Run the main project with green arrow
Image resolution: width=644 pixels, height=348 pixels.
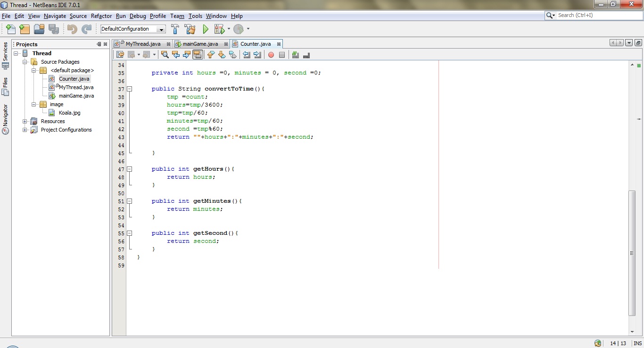[x=206, y=29]
